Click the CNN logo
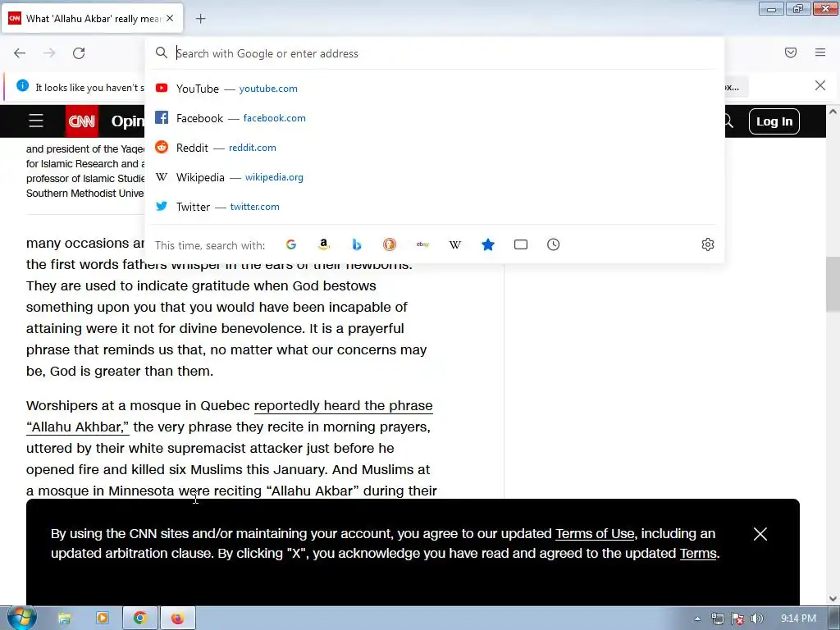The height and width of the screenshot is (630, 840). pos(82,121)
